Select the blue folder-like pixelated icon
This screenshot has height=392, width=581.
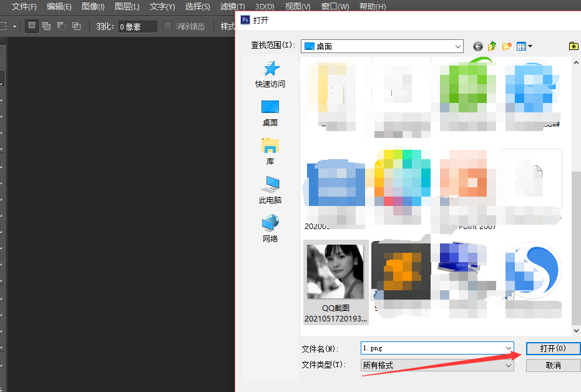(x=336, y=183)
